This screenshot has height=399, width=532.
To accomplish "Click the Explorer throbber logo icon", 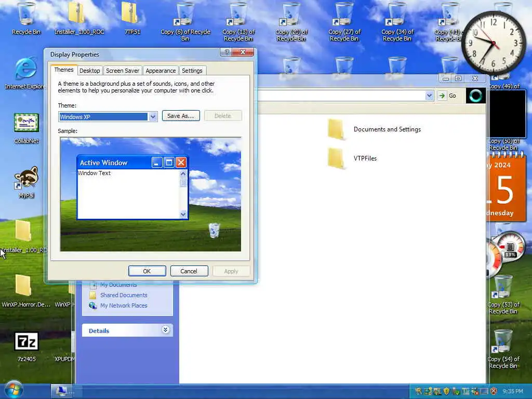I will click(476, 96).
